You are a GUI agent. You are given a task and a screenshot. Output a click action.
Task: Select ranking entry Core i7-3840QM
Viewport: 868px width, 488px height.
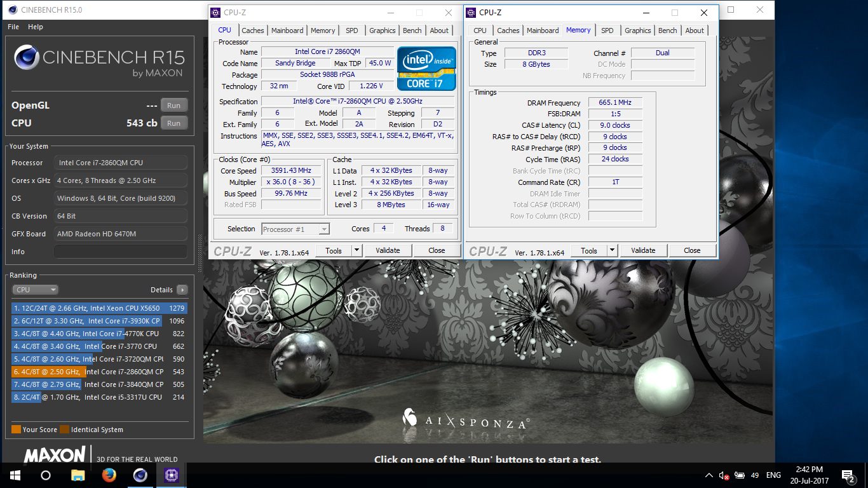point(100,384)
